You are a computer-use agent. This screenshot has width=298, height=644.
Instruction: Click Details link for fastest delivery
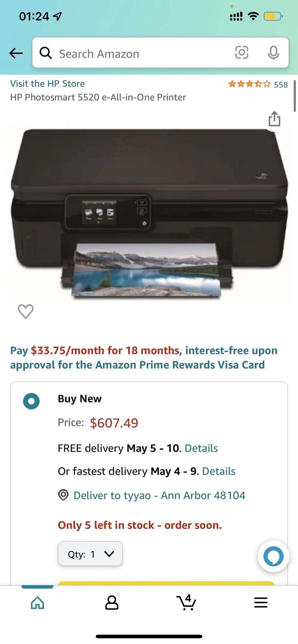[x=219, y=471]
